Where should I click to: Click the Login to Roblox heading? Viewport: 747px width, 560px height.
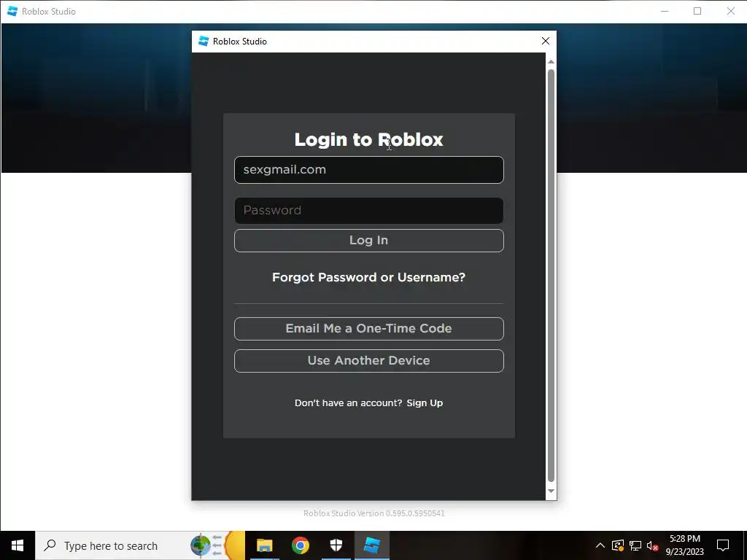[x=368, y=139]
